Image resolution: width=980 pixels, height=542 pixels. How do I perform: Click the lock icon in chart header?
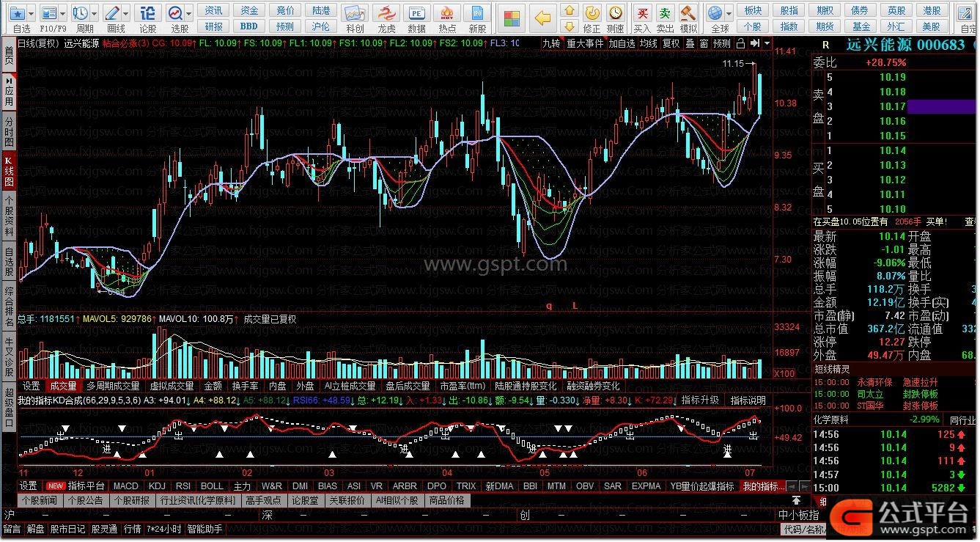coord(740,43)
